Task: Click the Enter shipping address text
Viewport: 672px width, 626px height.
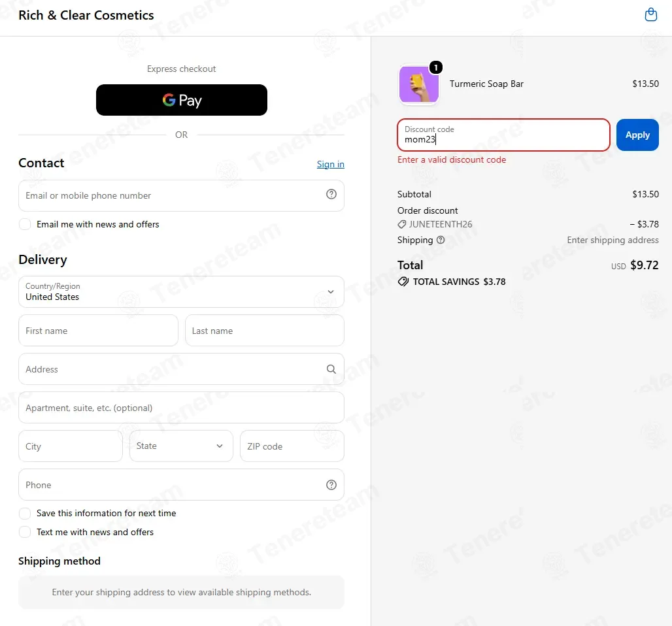Action: [613, 240]
